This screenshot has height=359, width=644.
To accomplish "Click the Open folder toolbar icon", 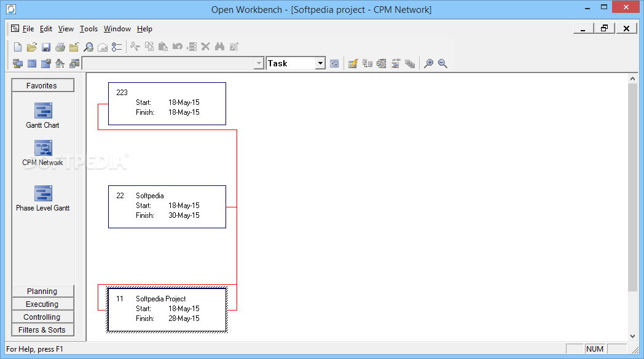I will pyautogui.click(x=31, y=47).
